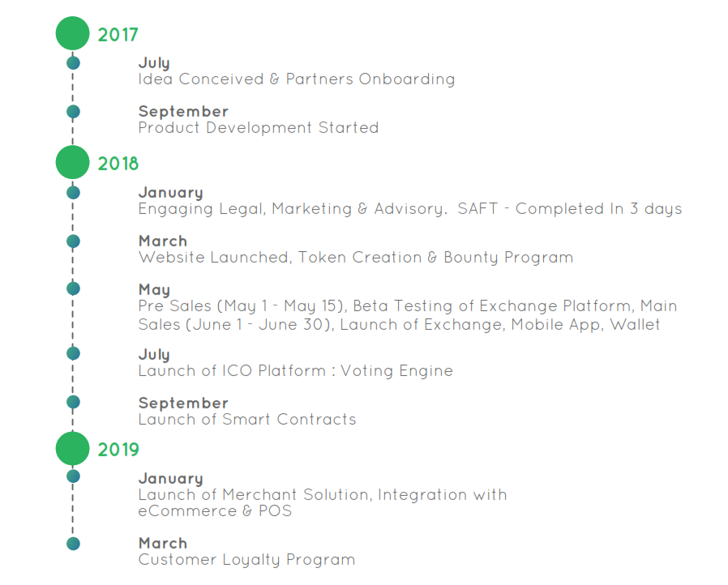This screenshot has width=728, height=585.
Task: Click 'Customer Loyalty Program' description
Action: 246,560
